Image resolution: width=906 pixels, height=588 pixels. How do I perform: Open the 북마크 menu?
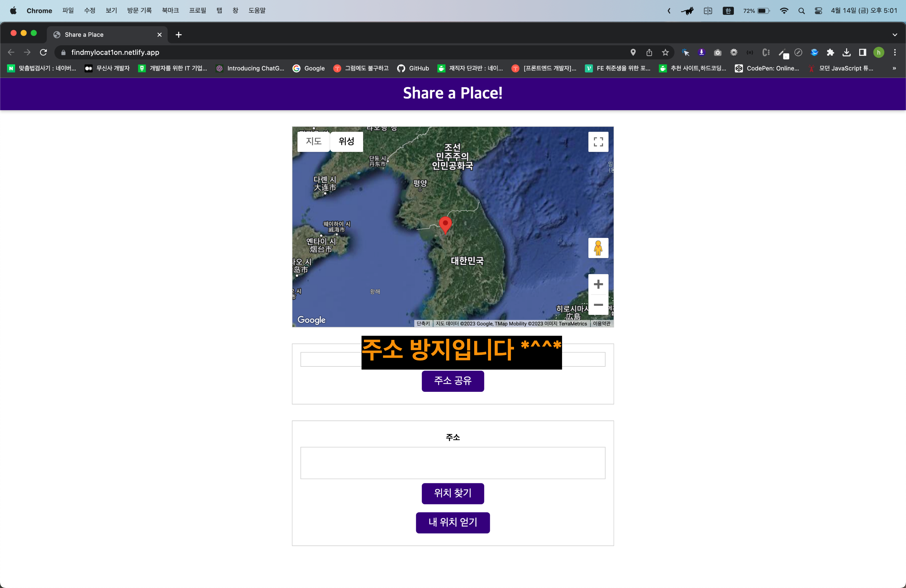click(x=170, y=10)
